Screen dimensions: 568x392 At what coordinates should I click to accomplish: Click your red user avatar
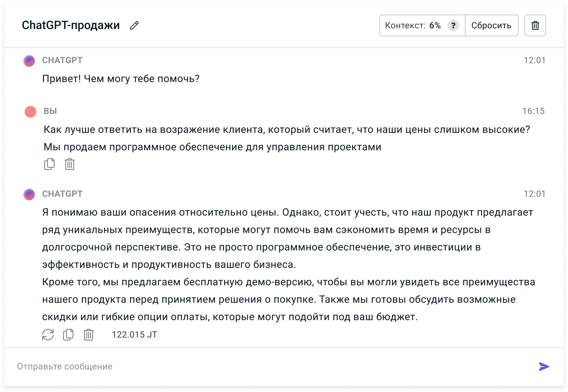pyautogui.click(x=31, y=112)
